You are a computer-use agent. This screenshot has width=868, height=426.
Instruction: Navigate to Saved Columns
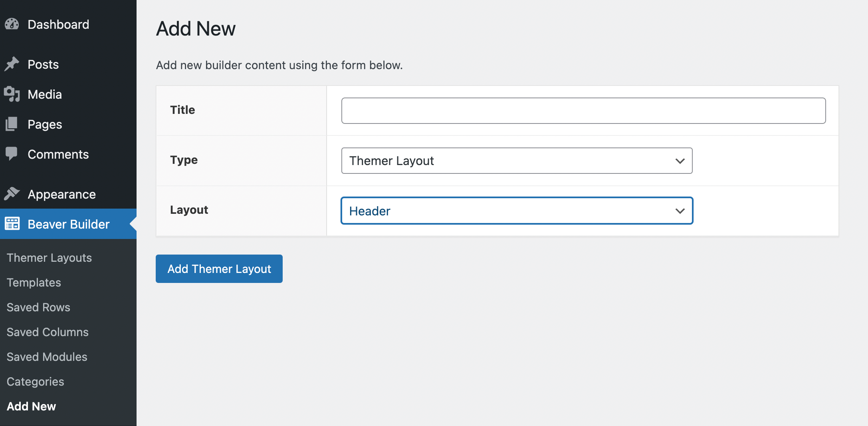pos(48,332)
